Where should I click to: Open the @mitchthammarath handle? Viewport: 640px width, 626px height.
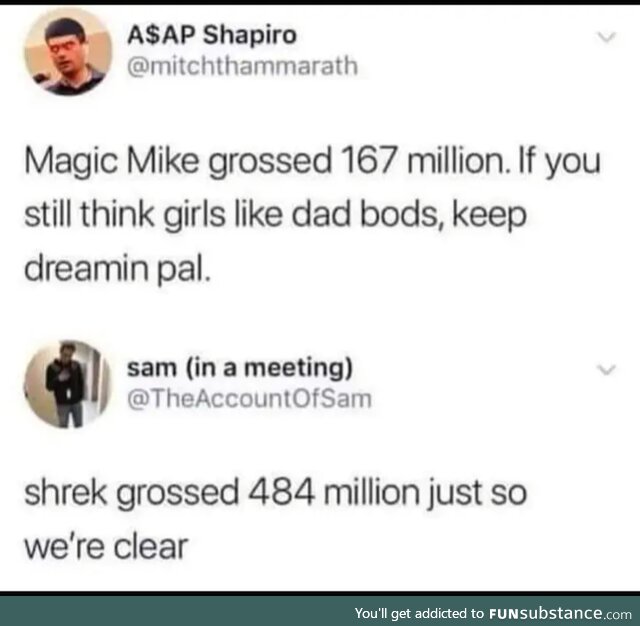pos(242,66)
